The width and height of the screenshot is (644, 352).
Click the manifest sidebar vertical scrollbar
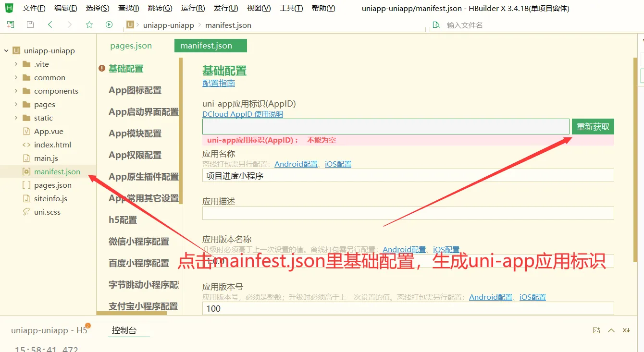click(181, 131)
